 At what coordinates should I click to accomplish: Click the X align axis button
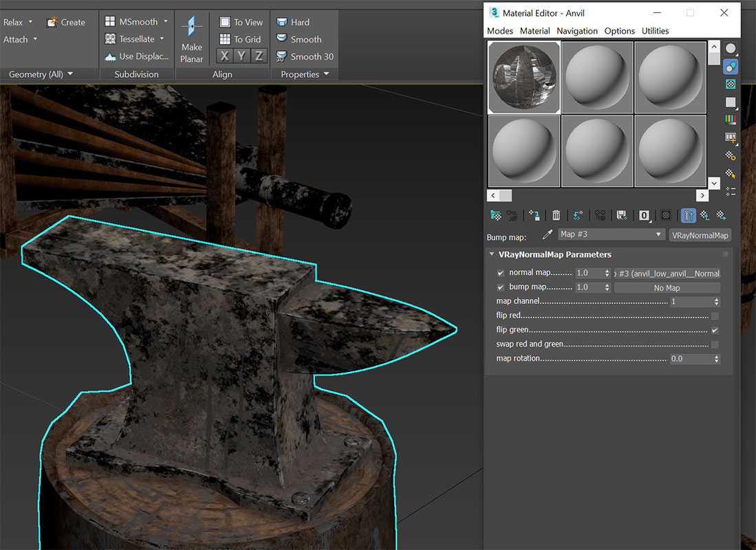pyautogui.click(x=224, y=56)
